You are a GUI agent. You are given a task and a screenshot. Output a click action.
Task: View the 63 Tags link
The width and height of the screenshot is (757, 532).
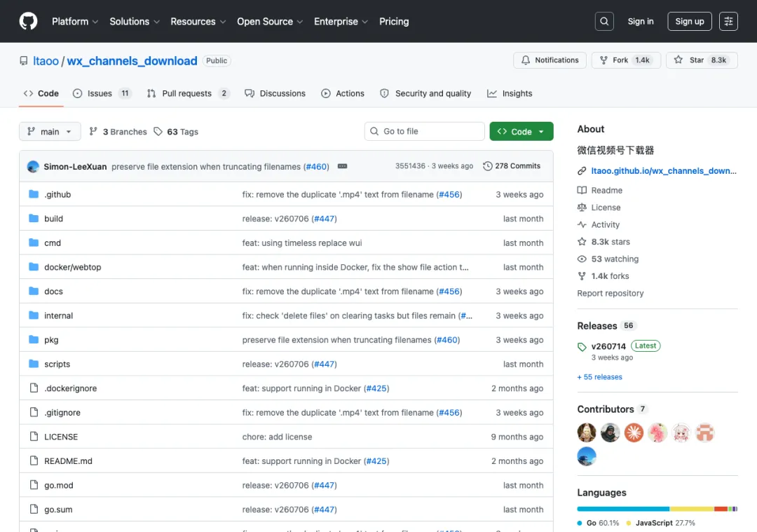176,131
